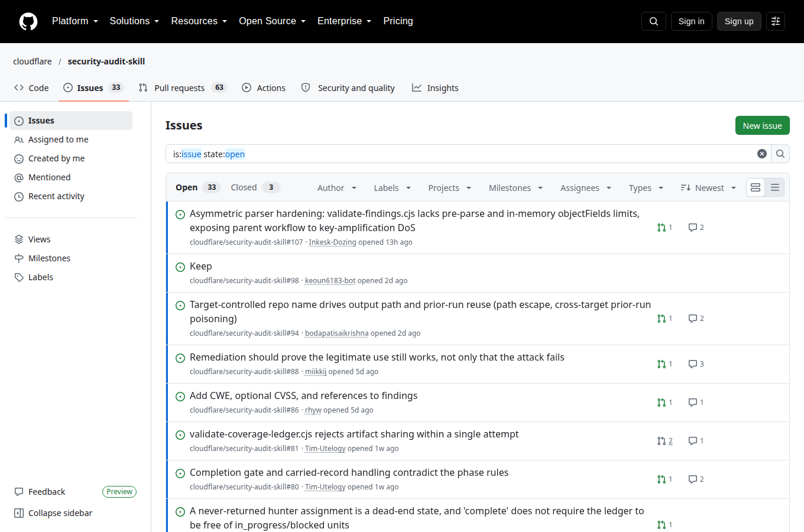
Task: Open Views in the left sidebar
Action: [71, 239]
